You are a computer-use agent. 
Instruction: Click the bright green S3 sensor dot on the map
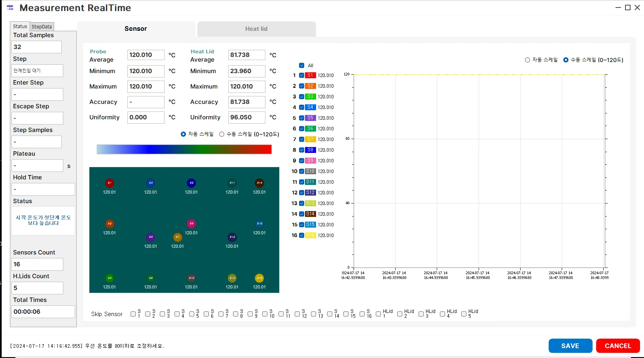110,278
